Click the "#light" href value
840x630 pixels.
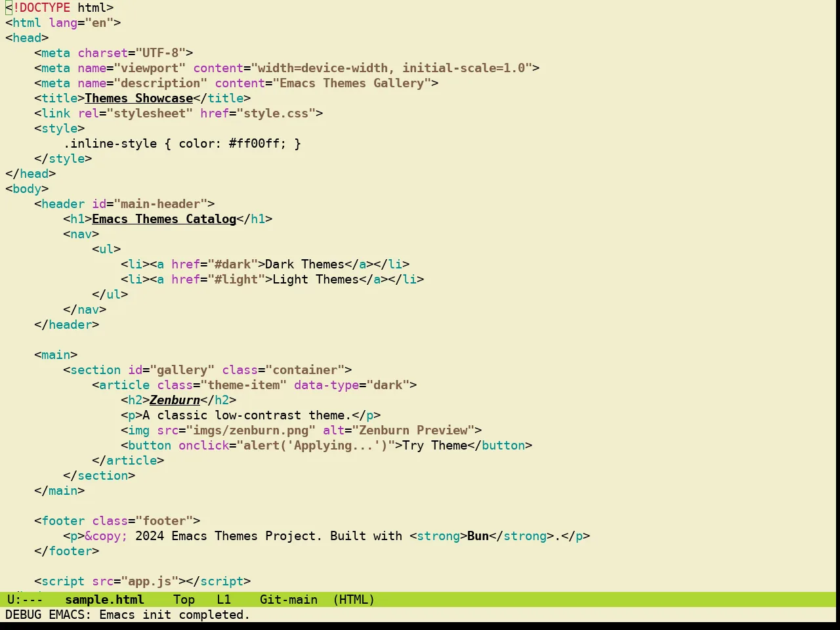236,280
